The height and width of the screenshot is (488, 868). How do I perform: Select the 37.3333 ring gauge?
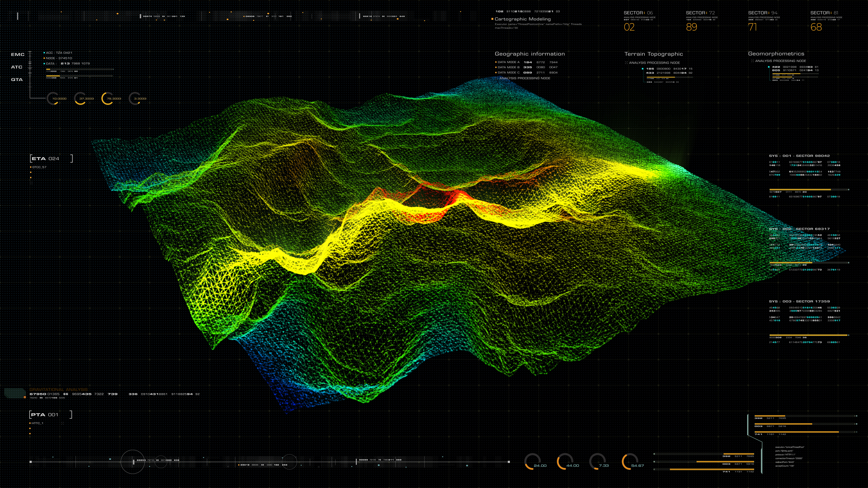click(80, 99)
